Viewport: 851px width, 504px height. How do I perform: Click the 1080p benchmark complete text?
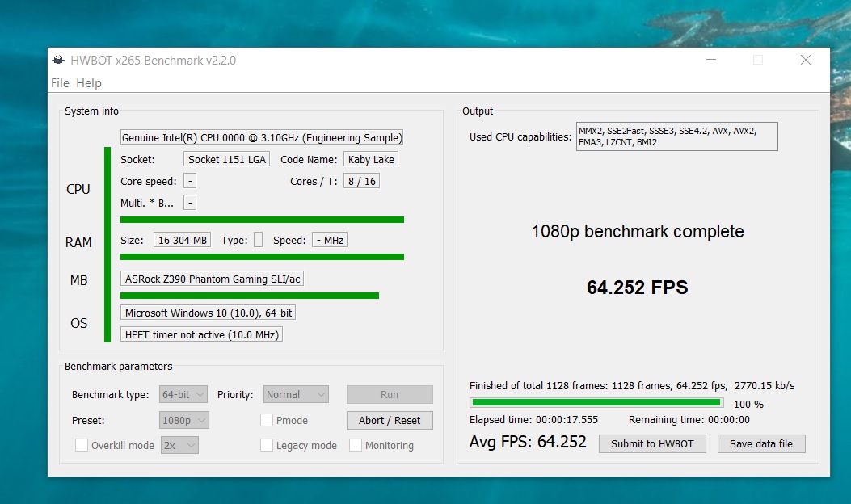click(x=638, y=232)
